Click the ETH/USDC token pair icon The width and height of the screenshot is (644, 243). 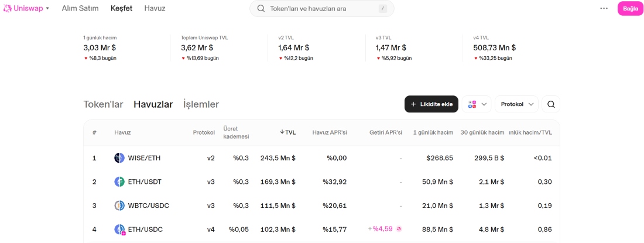click(x=119, y=230)
